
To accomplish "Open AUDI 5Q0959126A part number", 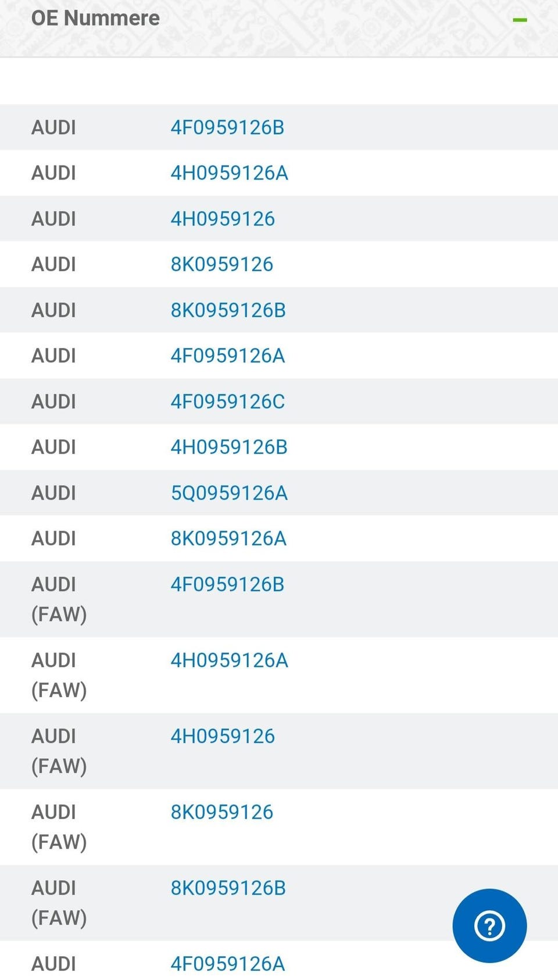I will [229, 493].
